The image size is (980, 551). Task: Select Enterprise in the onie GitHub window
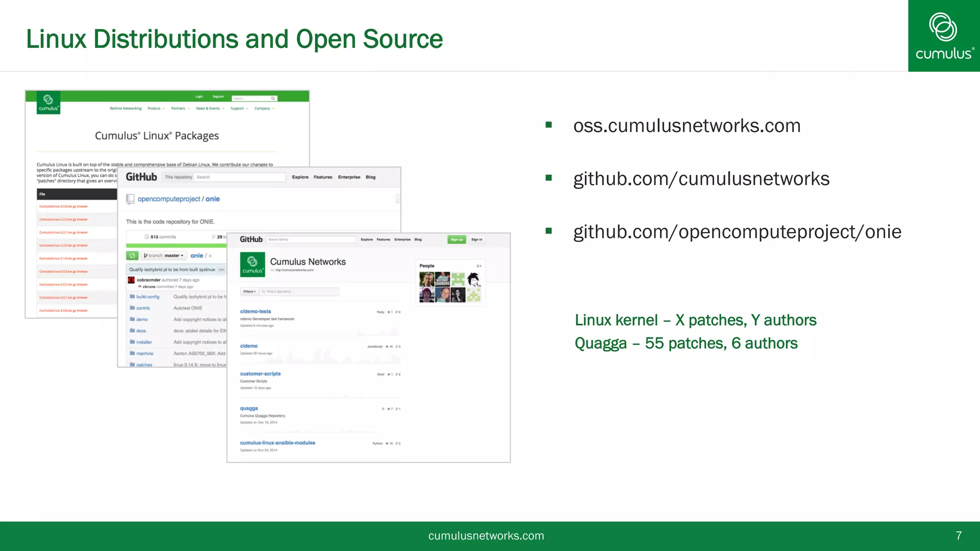(349, 177)
